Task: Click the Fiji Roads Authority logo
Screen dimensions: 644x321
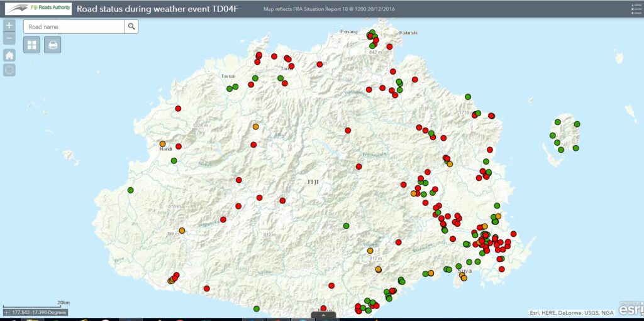Action: (x=38, y=9)
